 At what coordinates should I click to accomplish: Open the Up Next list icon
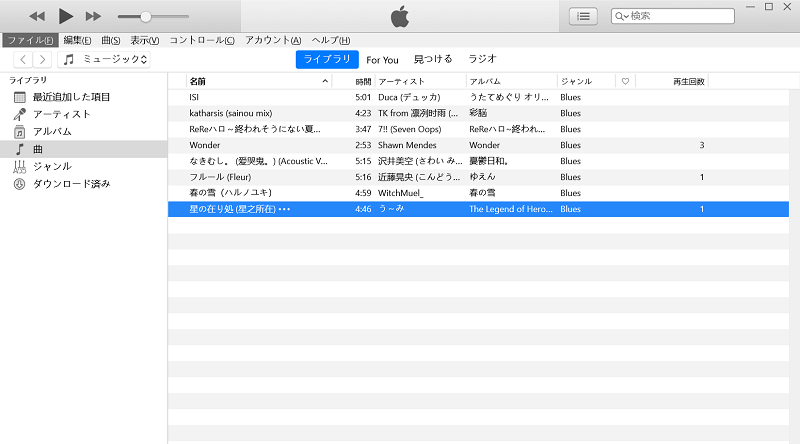[x=583, y=16]
